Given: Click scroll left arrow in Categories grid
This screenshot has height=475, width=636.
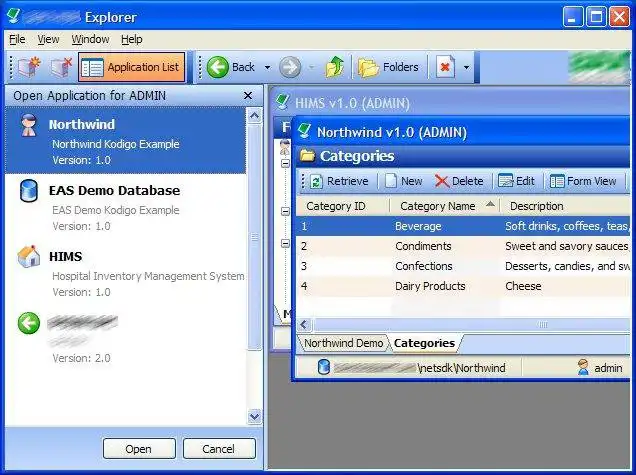Looking at the screenshot, I should click(304, 325).
